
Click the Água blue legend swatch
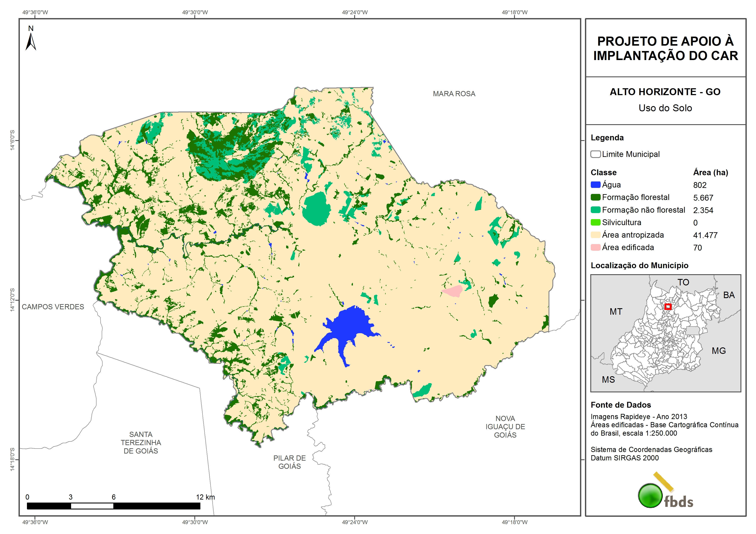coord(595,185)
